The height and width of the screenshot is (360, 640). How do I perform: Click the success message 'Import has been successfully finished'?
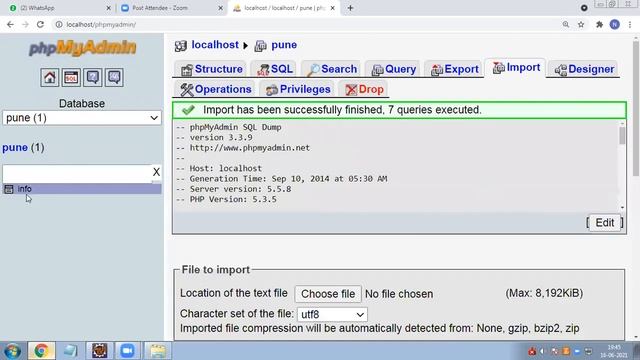point(342,110)
